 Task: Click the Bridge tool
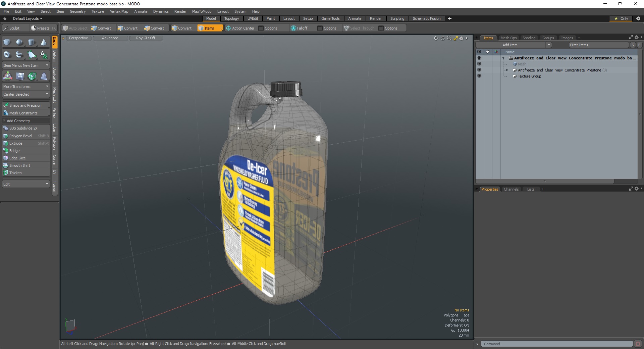[26, 151]
